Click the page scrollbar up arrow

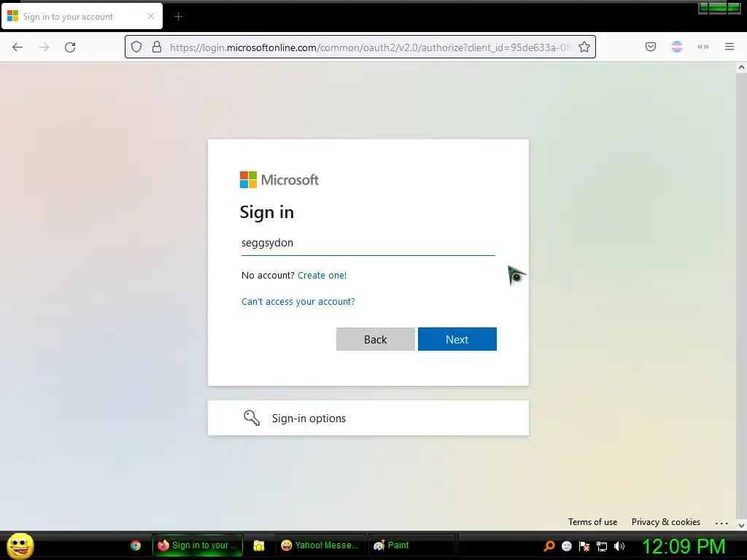tap(741, 68)
